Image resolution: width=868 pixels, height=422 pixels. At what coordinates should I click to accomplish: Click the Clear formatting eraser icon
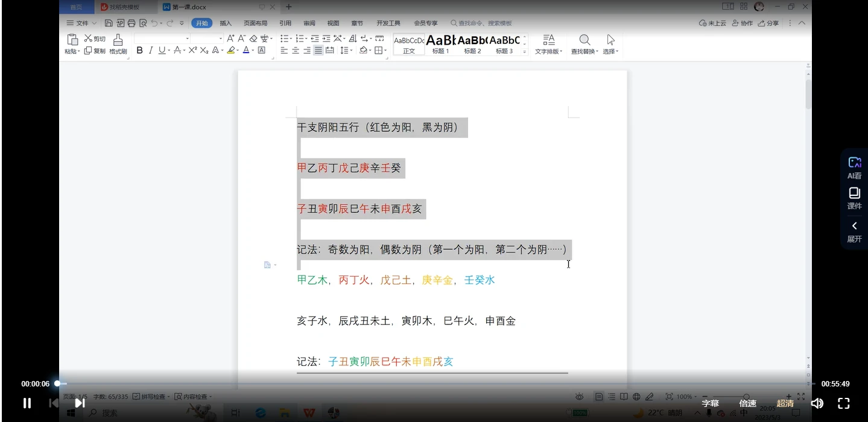point(253,39)
